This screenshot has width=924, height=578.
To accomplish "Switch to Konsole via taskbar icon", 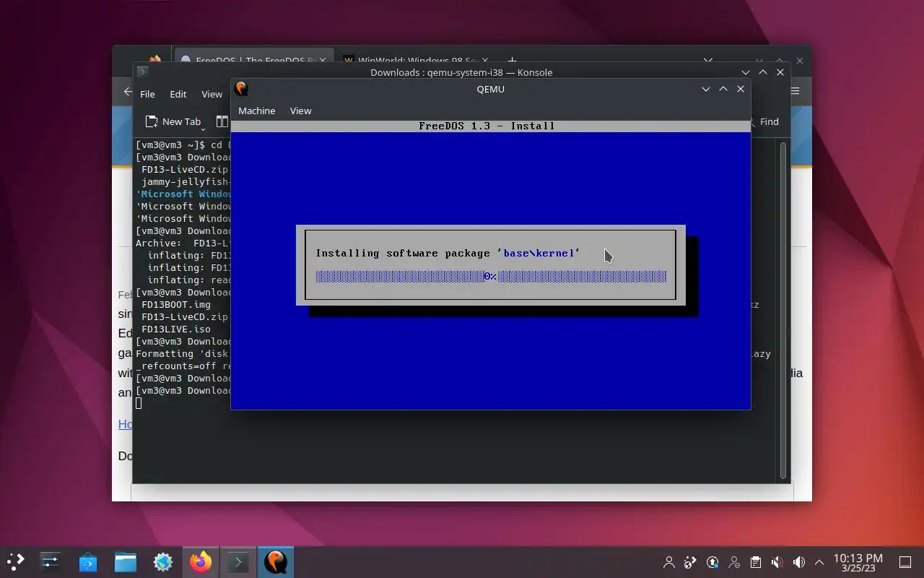I will [238, 561].
